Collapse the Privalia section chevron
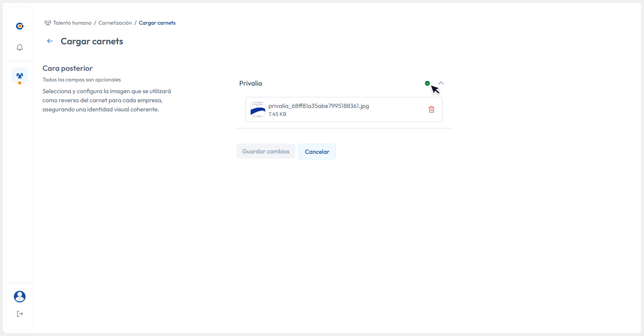This screenshot has width=644, height=336. (441, 83)
